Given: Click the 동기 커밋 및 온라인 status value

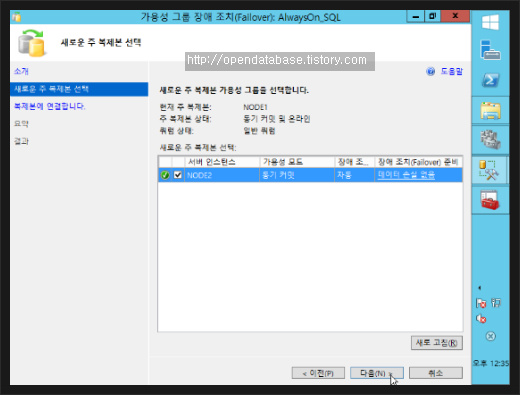Looking at the screenshot, I should coord(277,119).
